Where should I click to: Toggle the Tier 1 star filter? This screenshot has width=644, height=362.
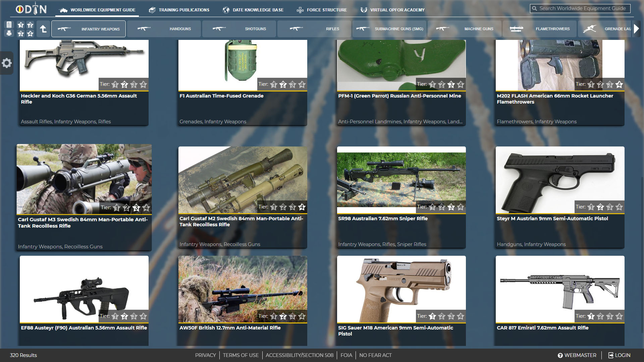click(x=21, y=25)
